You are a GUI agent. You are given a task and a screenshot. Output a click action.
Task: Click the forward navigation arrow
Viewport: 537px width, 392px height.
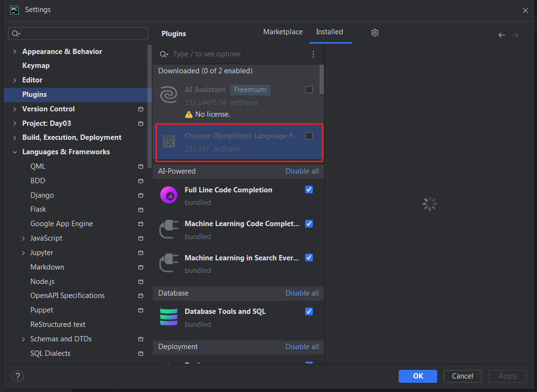(515, 35)
